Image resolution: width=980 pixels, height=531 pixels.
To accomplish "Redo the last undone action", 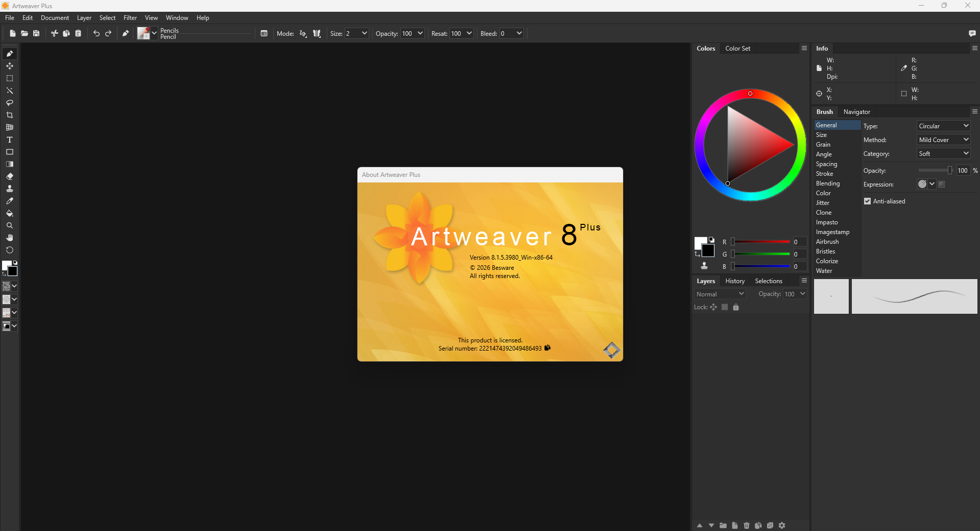I will (x=108, y=33).
